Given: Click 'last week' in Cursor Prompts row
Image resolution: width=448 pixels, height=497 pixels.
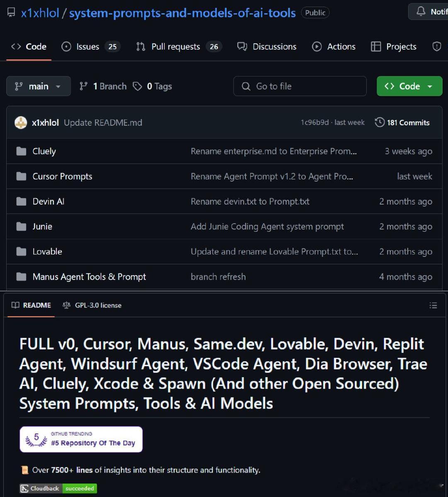Looking at the screenshot, I should [x=415, y=176].
